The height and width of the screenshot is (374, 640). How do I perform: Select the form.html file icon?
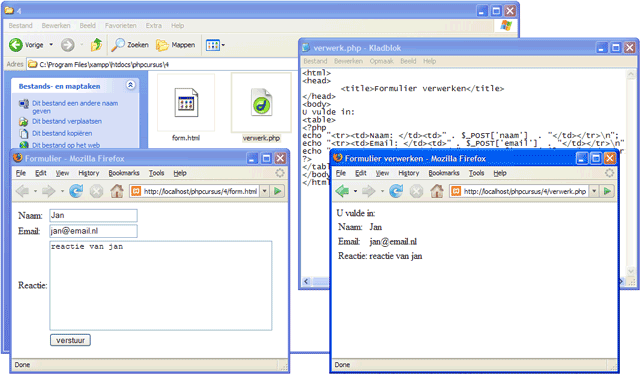click(x=186, y=102)
